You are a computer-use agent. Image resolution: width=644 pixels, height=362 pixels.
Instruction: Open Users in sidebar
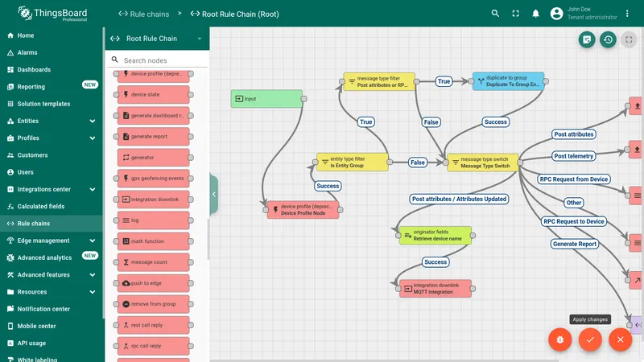52,172
